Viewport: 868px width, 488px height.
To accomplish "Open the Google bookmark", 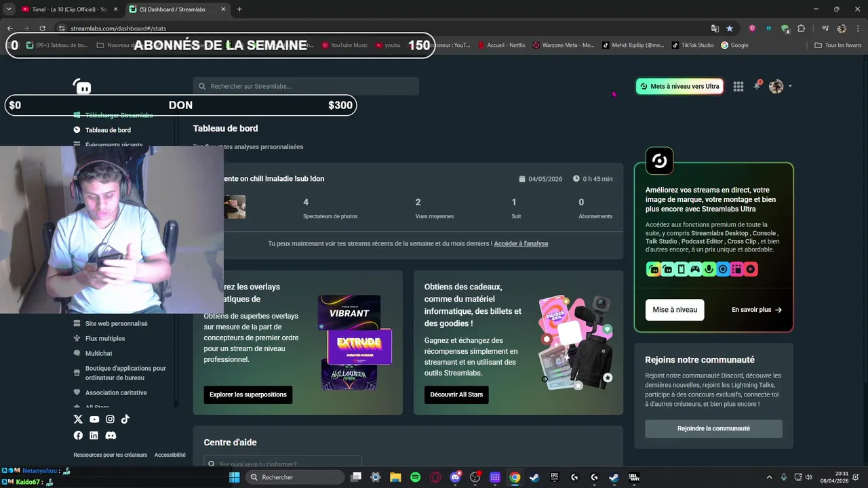I will 734,45.
